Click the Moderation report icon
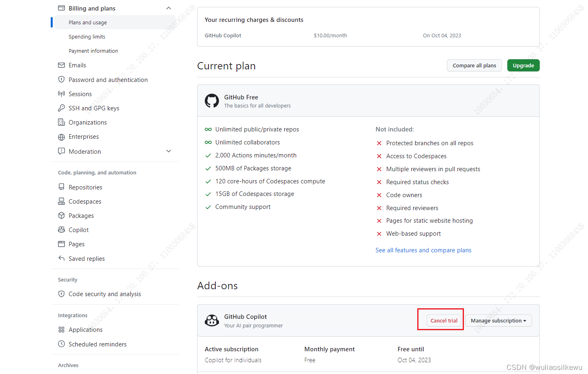The height and width of the screenshot is (374, 588). pyautogui.click(x=61, y=151)
